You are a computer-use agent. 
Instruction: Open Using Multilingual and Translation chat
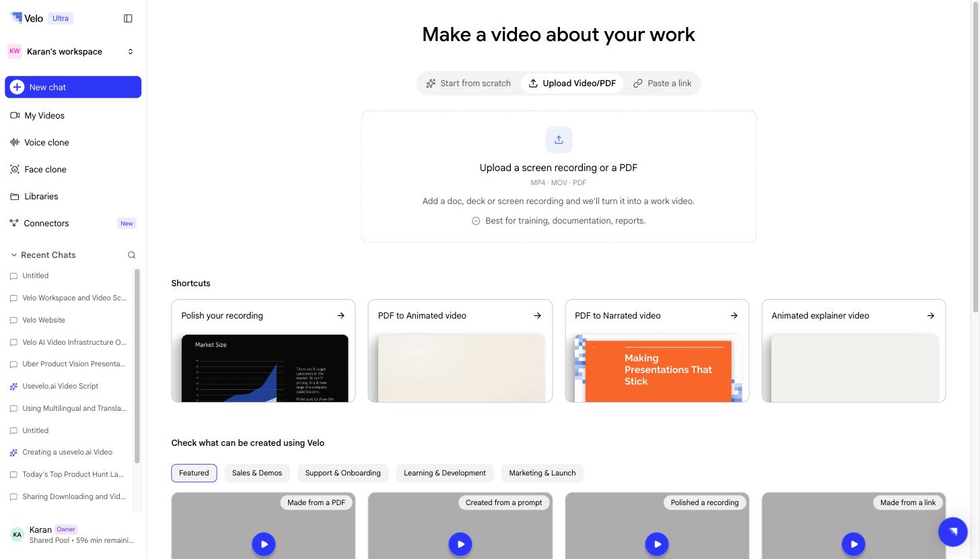(68, 408)
